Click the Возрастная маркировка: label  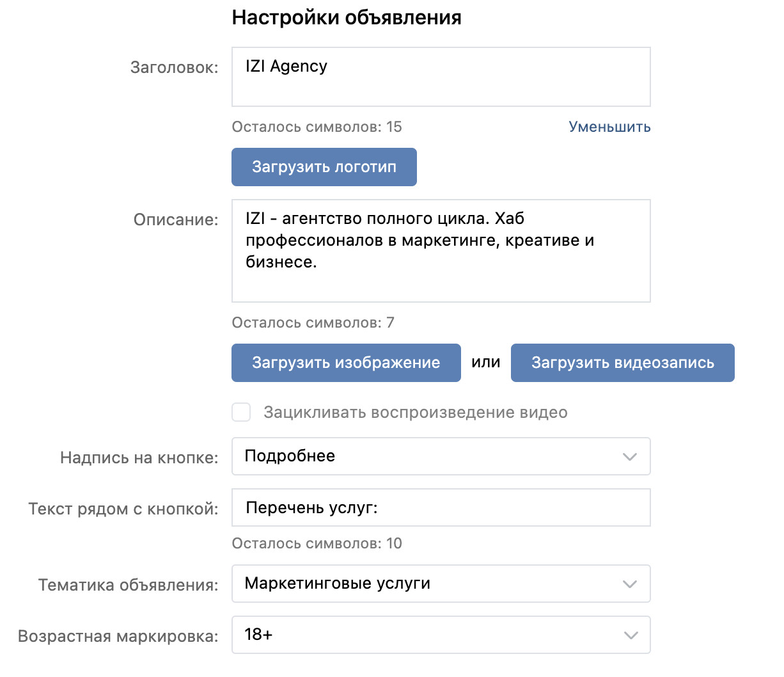(118, 636)
